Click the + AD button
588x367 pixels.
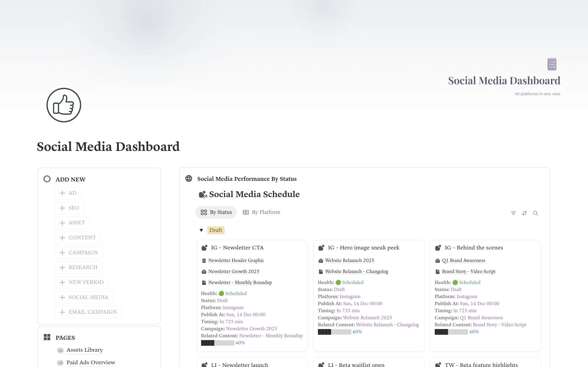pos(68,193)
